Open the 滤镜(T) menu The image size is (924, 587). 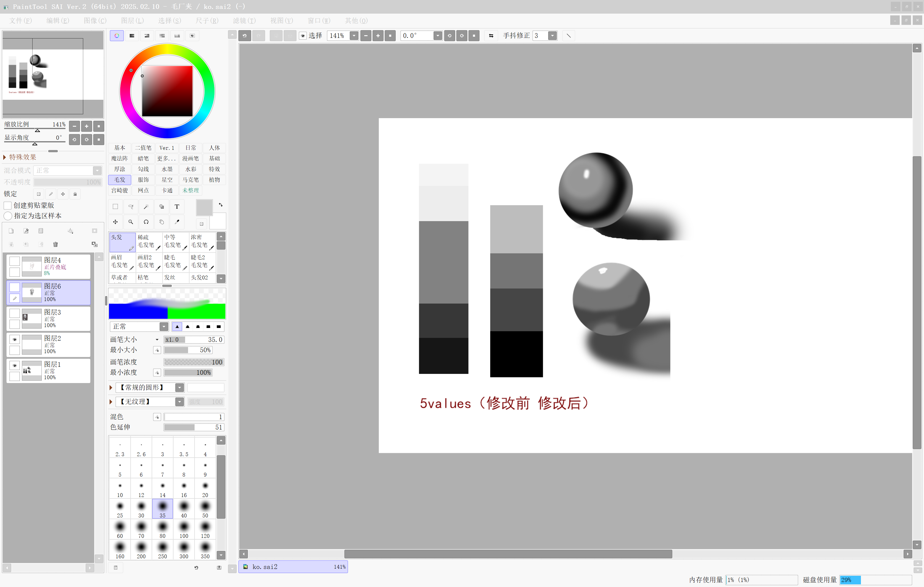[x=244, y=21]
